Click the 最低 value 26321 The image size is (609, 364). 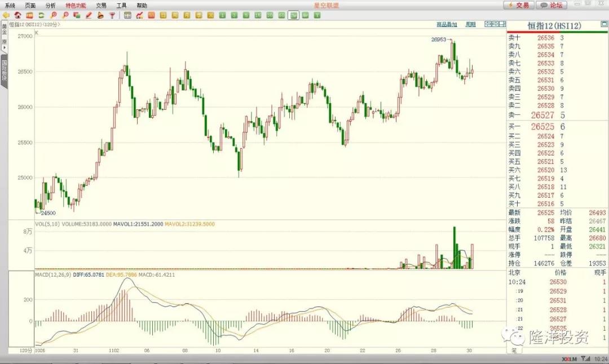point(597,246)
